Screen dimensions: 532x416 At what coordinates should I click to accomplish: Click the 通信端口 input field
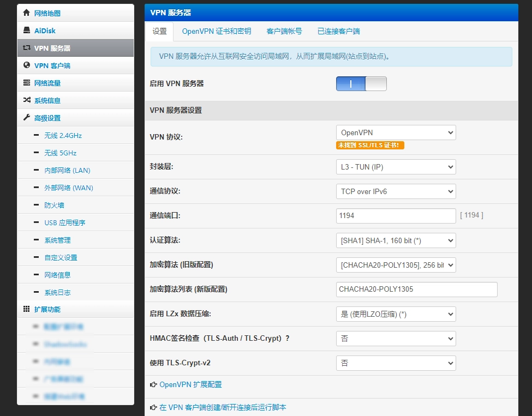click(x=396, y=216)
